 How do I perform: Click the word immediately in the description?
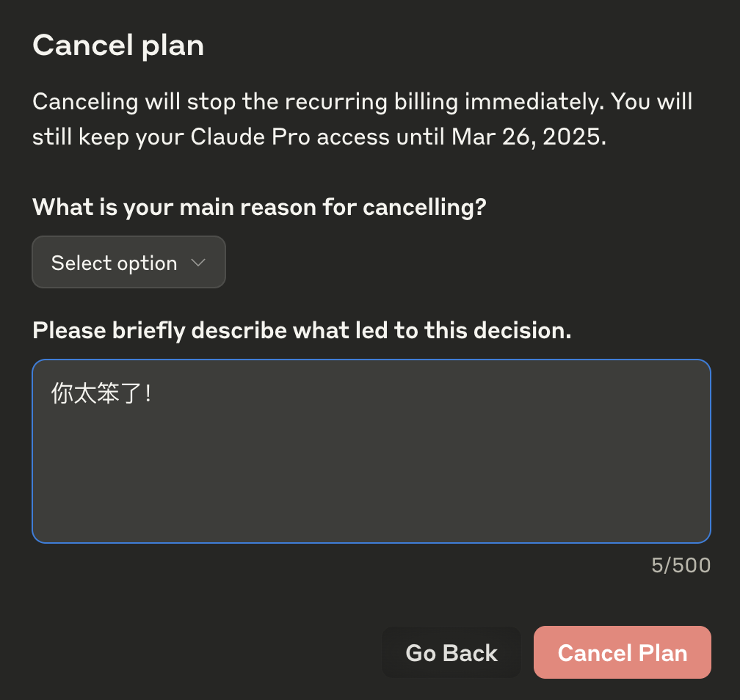click(x=534, y=102)
